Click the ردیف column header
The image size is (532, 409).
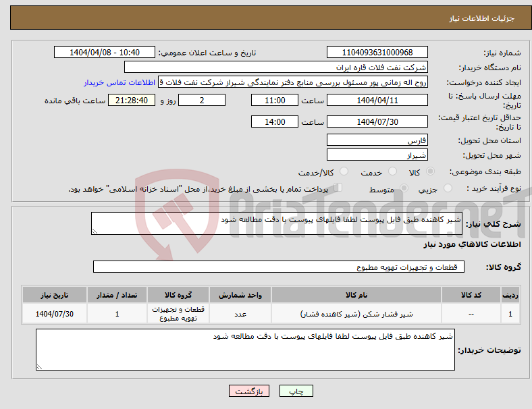click(510, 295)
